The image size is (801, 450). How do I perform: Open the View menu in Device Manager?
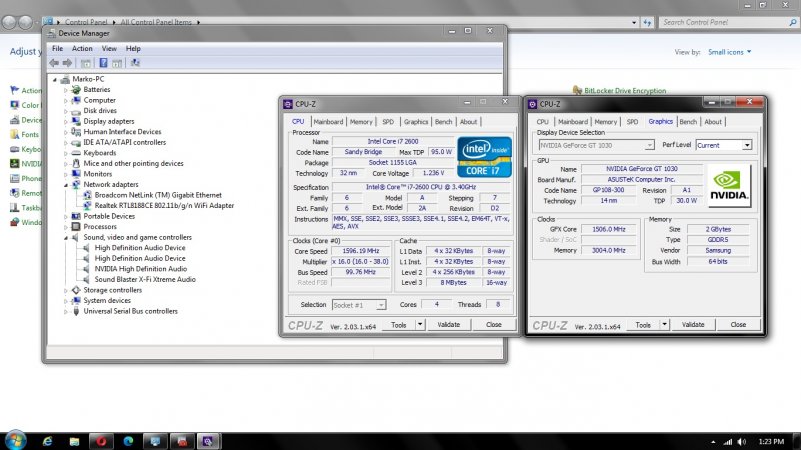point(109,49)
